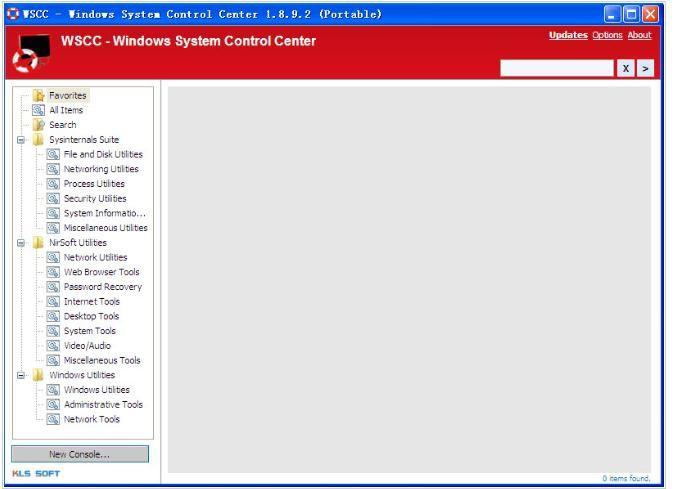Click the Internet Tools icon
The height and width of the screenshot is (489, 681).
tap(53, 302)
